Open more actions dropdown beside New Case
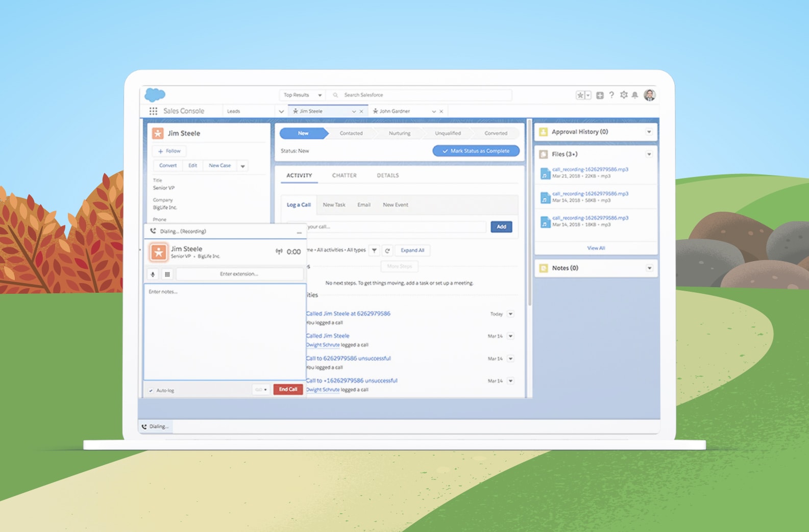This screenshot has height=532, width=809. 243,166
